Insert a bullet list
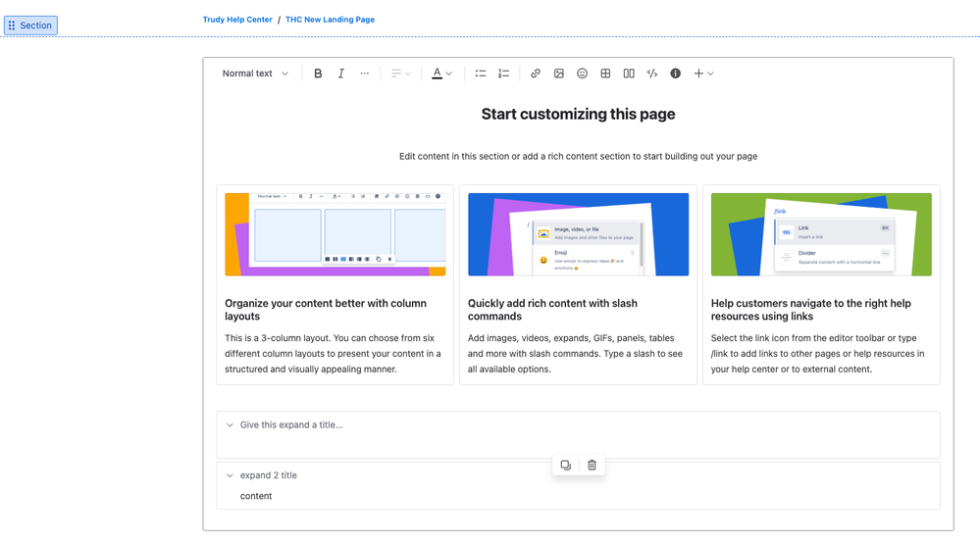Image resolution: width=980 pixels, height=544 pixels. point(480,74)
